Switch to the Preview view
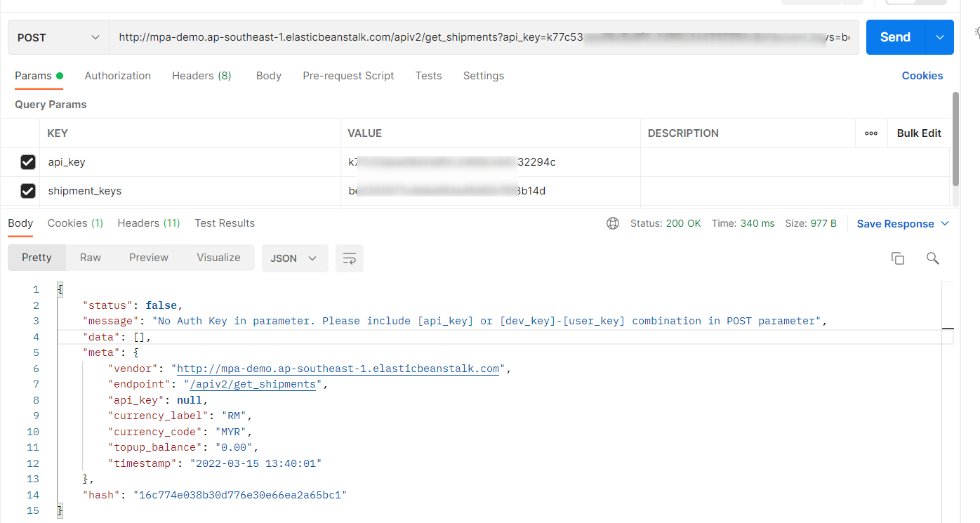 point(149,258)
